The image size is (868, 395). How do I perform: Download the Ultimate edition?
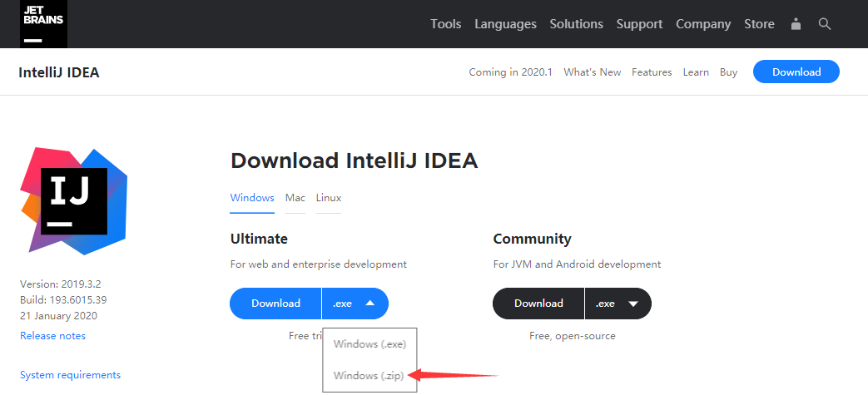[275, 304]
